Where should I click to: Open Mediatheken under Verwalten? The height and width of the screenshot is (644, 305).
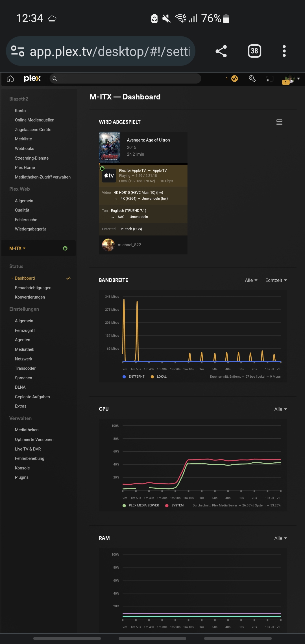pos(27,430)
